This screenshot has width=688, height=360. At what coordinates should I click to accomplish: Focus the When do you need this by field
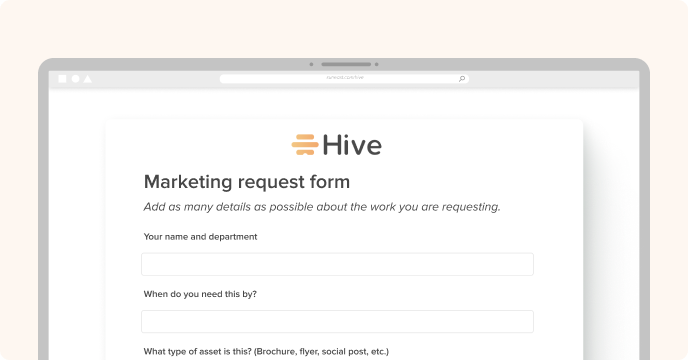coord(337,321)
